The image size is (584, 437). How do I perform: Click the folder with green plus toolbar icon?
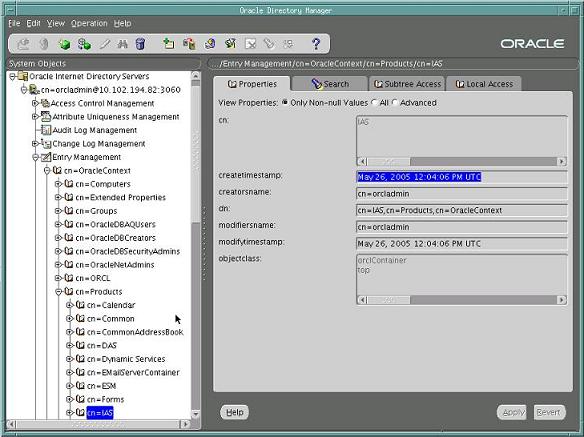(x=169, y=44)
